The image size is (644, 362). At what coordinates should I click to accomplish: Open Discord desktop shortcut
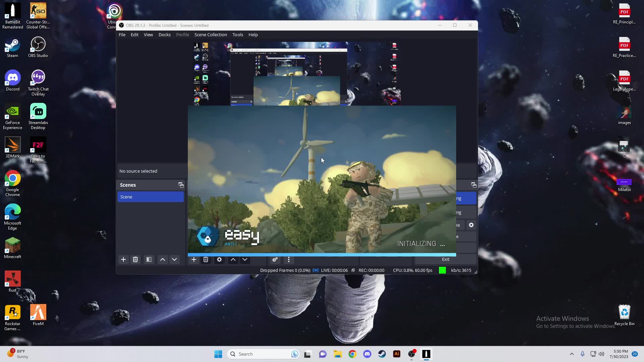(x=13, y=81)
